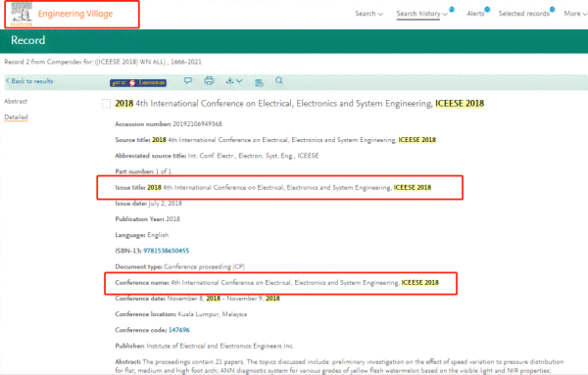Click the Elsevier tree logo
This screenshot has width=588, height=375.
pos(22,15)
